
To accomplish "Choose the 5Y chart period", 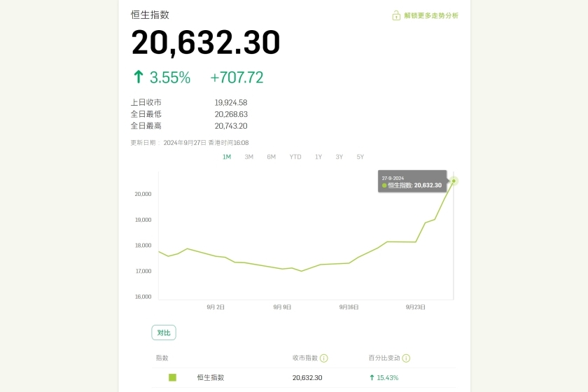I will click(360, 157).
